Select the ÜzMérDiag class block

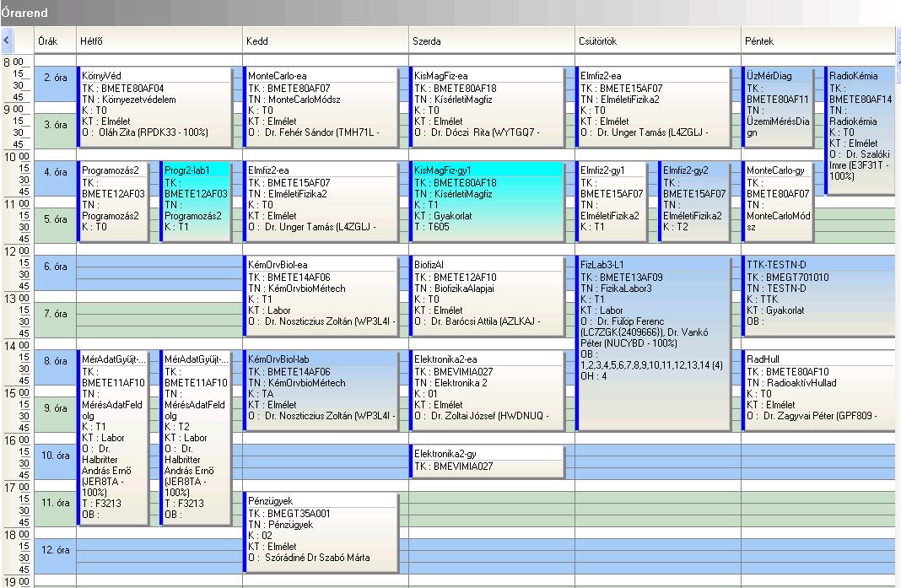click(778, 107)
